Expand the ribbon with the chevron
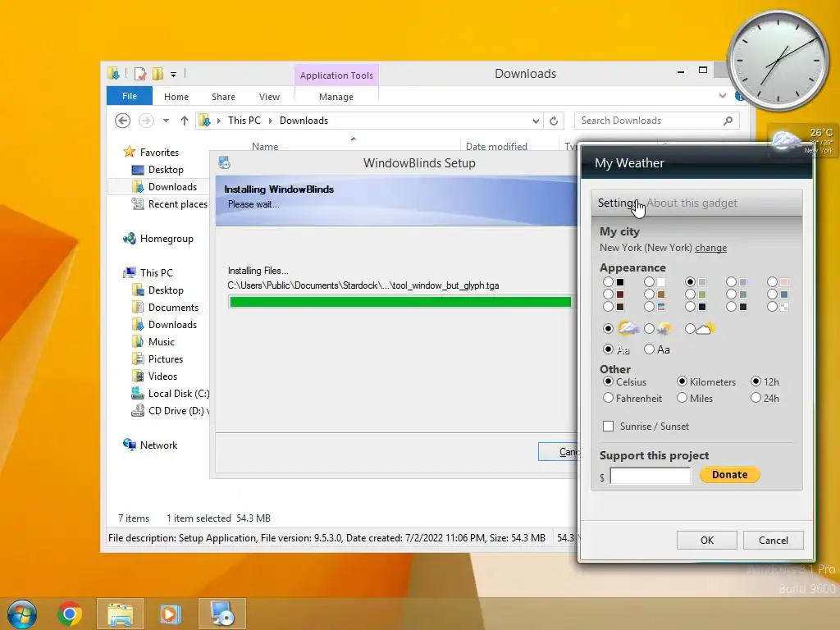The width and height of the screenshot is (840, 630). 723,96
